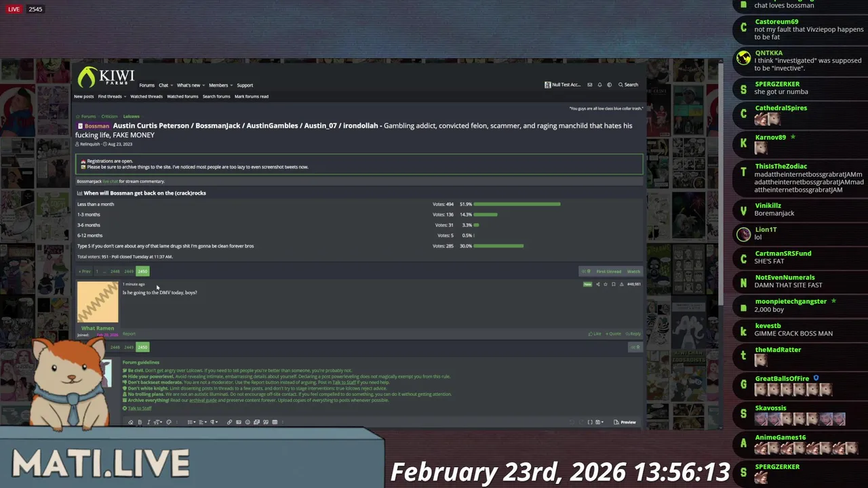Open the Null Test Acc... account menu
Image resolution: width=868 pixels, height=488 pixels.
[x=563, y=85]
